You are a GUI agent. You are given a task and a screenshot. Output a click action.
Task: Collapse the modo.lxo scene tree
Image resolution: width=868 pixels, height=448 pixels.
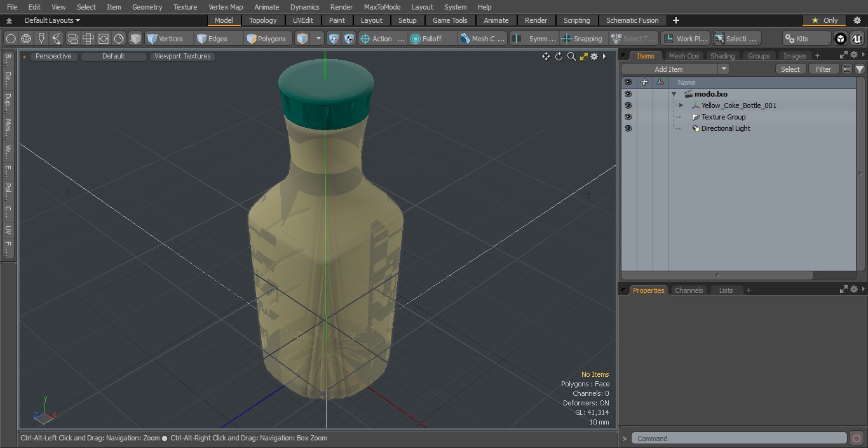pos(674,94)
